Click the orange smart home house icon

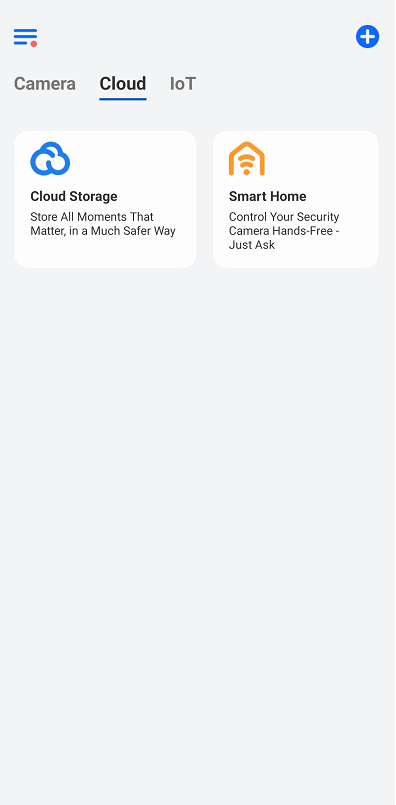point(247,159)
